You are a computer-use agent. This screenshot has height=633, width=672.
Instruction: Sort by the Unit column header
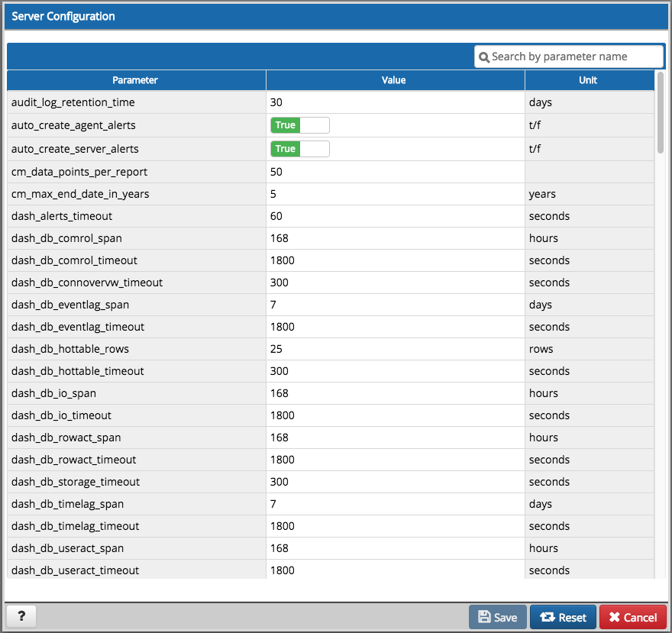589,80
